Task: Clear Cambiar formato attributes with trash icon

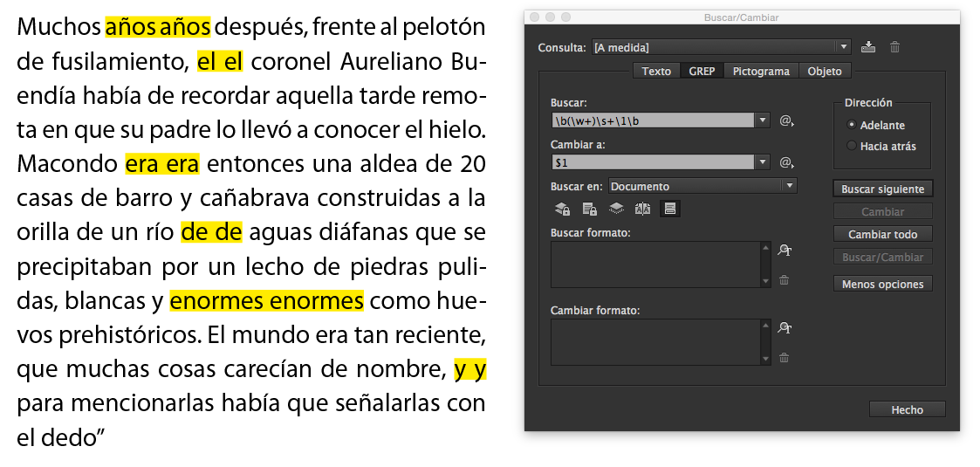Action: click(x=784, y=358)
